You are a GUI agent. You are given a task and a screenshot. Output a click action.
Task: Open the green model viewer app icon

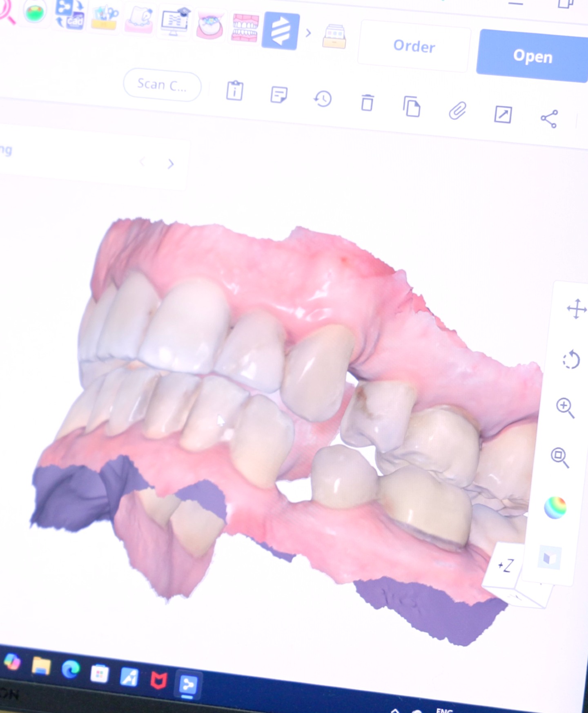[x=35, y=11]
